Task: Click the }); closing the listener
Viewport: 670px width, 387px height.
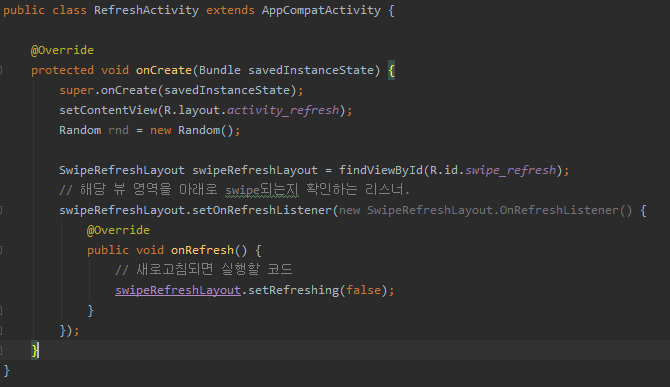Action: click(69, 330)
